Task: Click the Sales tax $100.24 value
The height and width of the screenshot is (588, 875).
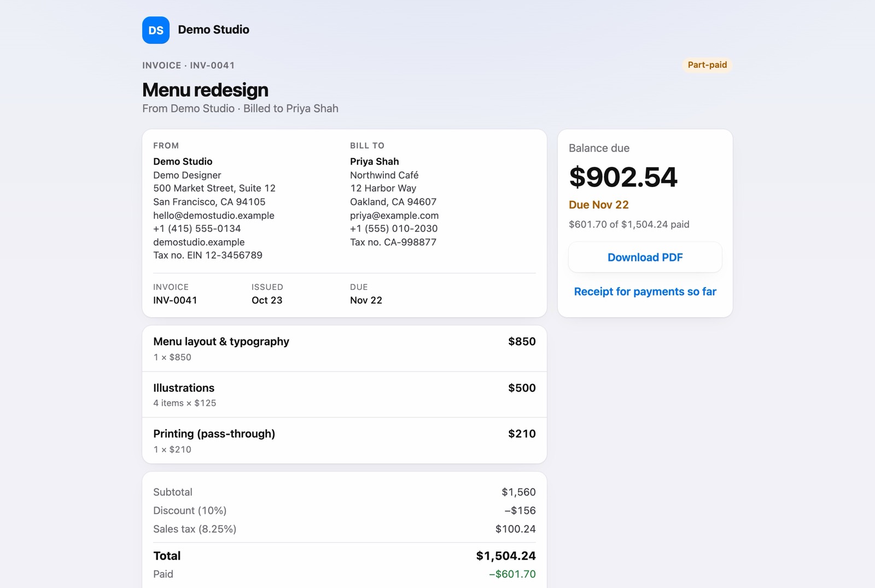Action: coord(515,529)
